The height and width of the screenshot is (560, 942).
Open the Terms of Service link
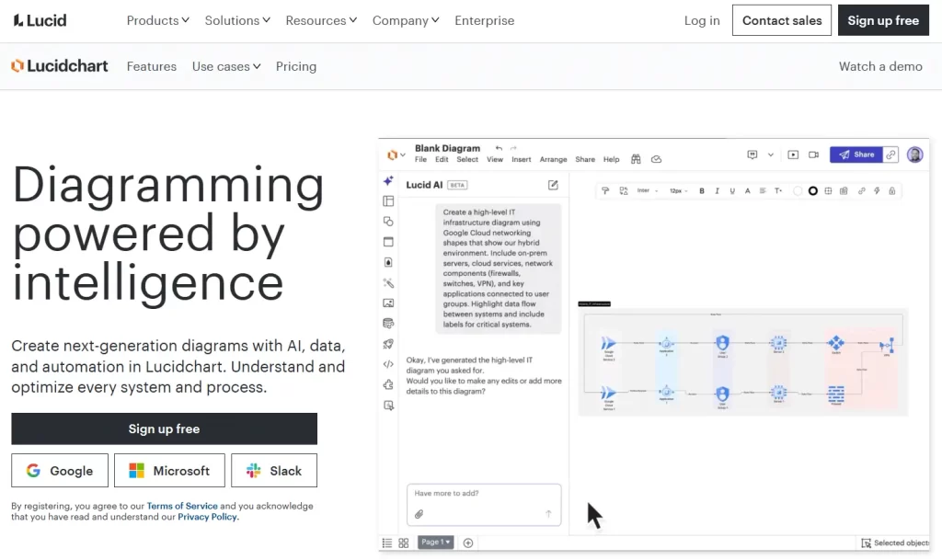coord(182,506)
